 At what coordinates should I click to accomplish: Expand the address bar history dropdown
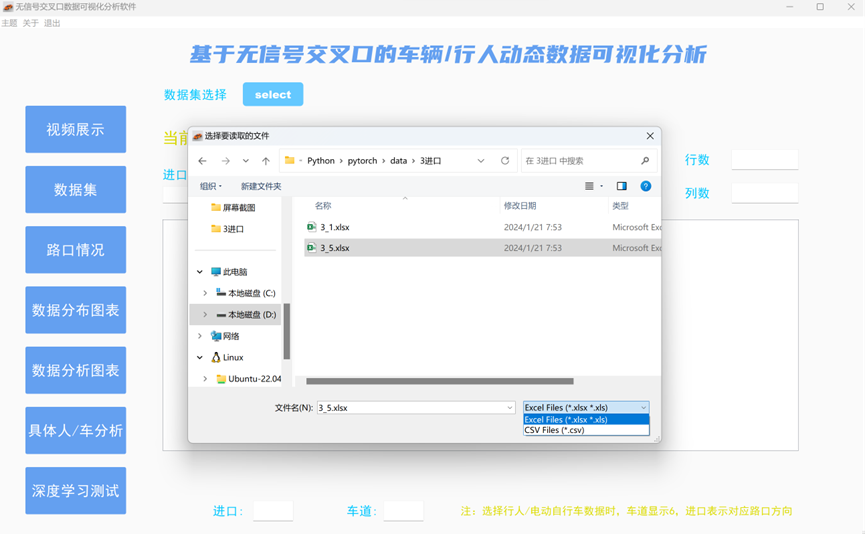pyautogui.click(x=481, y=161)
